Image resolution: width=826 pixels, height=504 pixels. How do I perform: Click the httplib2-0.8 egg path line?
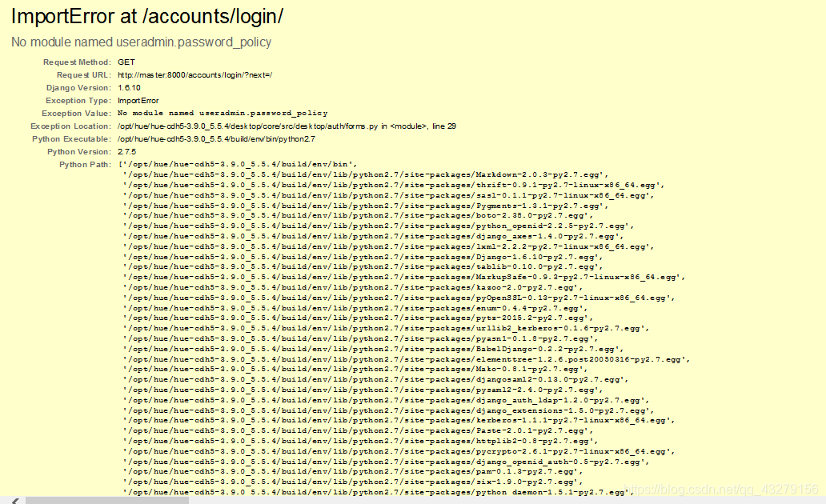359,441
